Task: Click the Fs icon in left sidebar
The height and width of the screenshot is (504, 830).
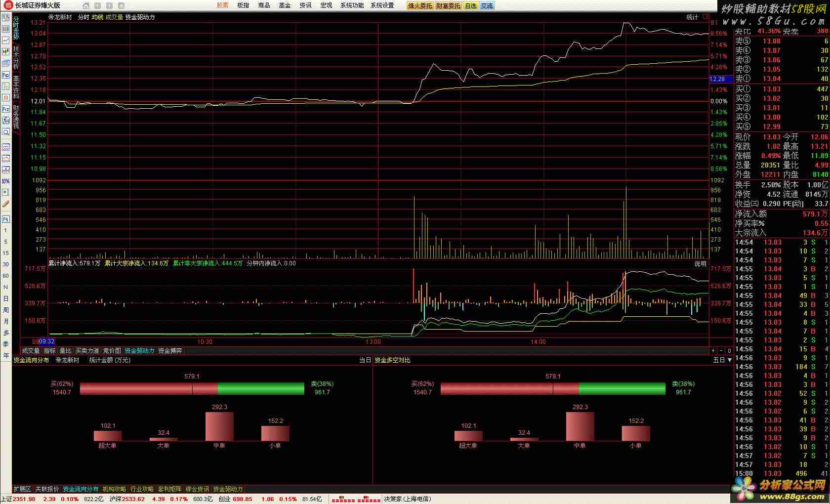Action: click(6, 219)
